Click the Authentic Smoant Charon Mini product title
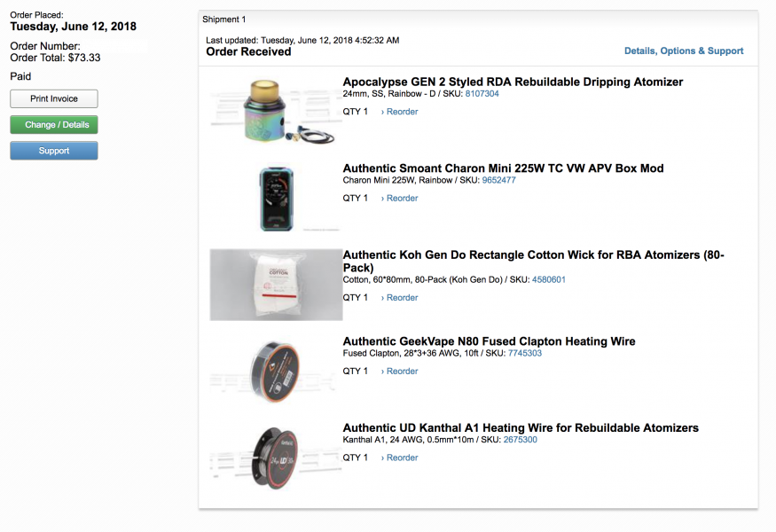The width and height of the screenshot is (776, 532). (x=503, y=168)
